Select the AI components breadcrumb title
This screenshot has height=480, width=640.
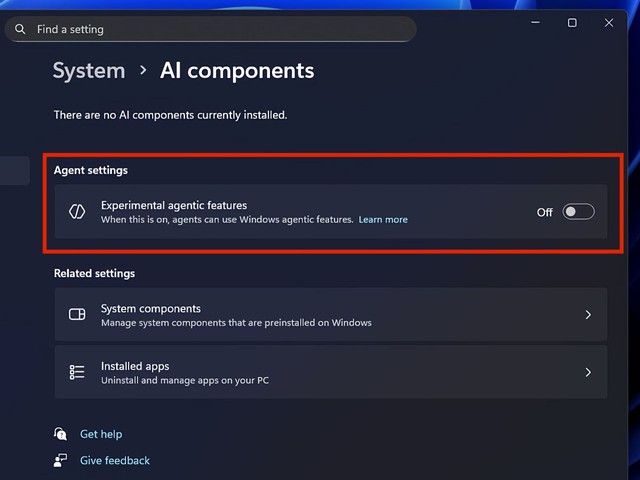[x=237, y=71]
